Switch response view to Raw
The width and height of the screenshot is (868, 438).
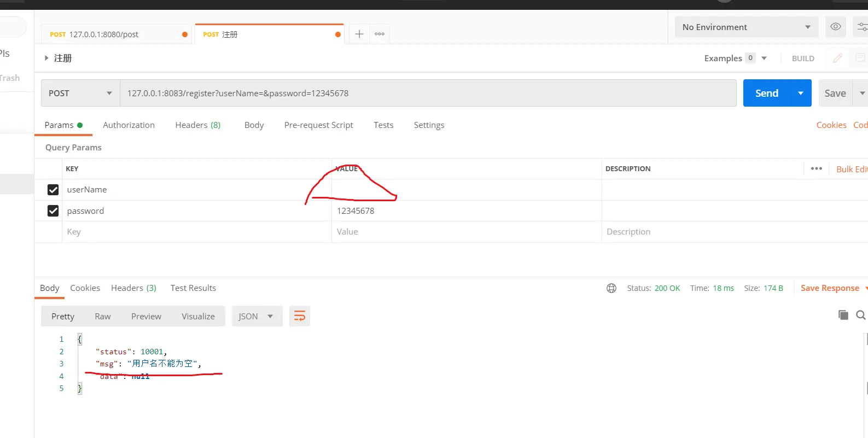point(102,317)
